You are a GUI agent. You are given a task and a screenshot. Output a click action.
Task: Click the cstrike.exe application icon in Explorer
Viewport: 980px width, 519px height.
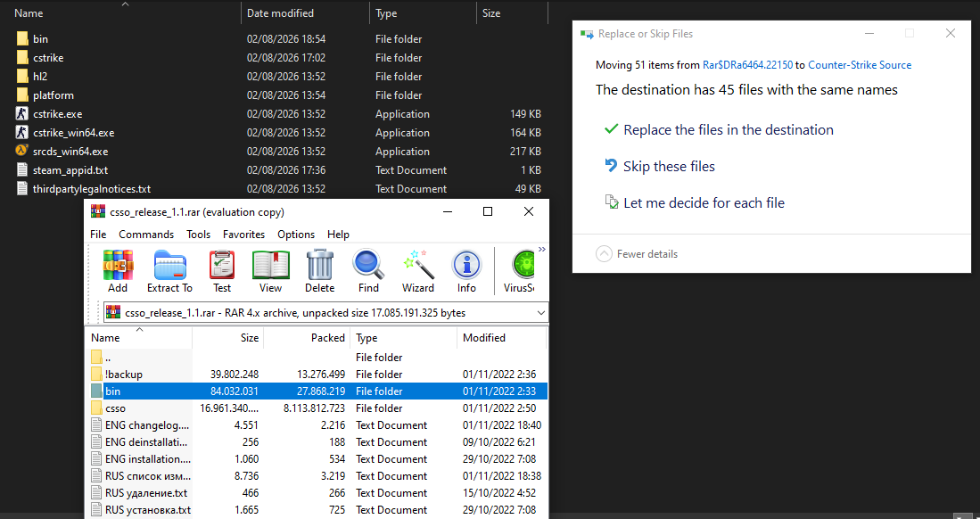22,114
